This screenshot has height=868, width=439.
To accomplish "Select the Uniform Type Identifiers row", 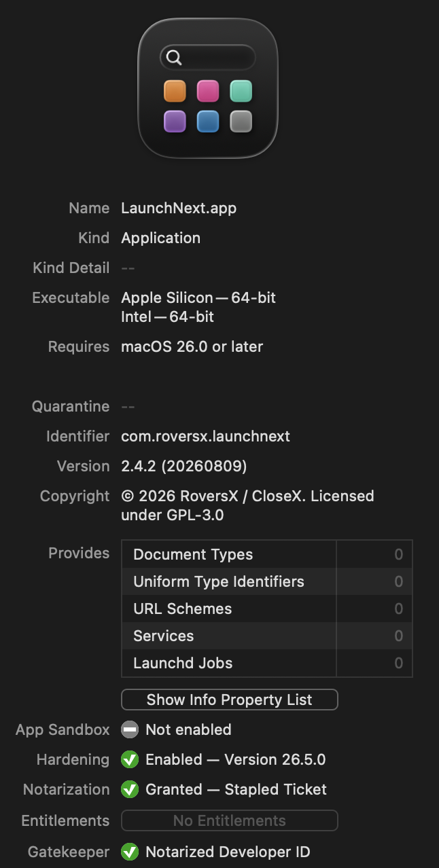I will [x=267, y=581].
